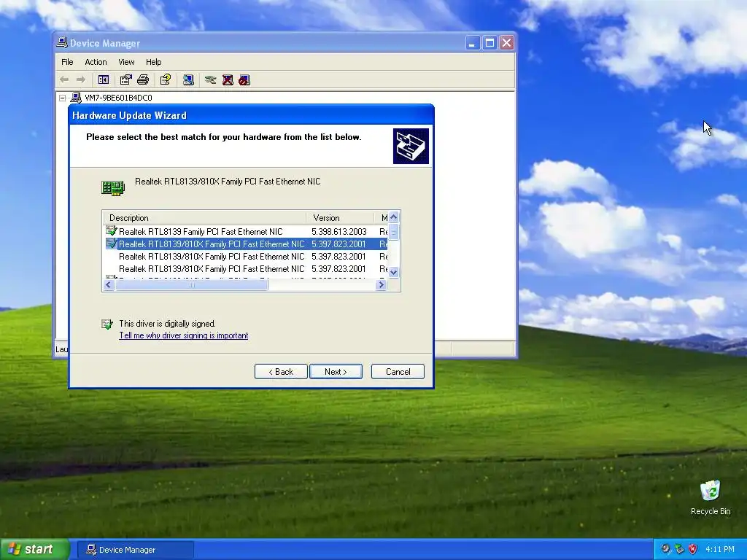Close the Device Manager window
Image resolution: width=747 pixels, height=560 pixels.
click(506, 43)
